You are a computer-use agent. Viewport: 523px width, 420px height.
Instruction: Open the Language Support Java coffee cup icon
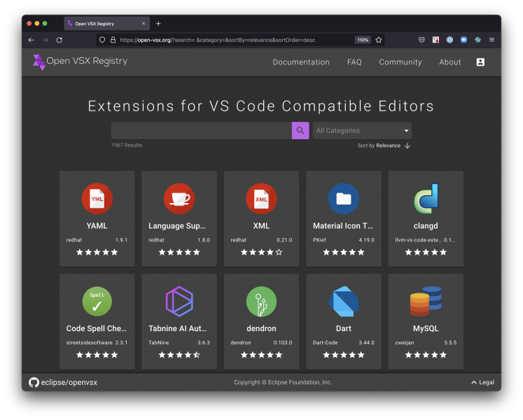coord(179,199)
